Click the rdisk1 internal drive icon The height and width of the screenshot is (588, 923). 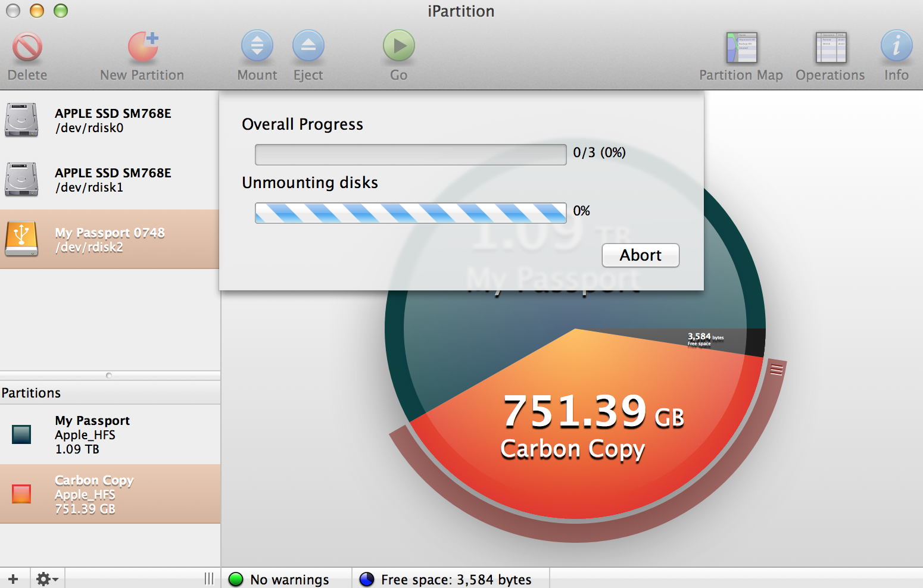pos(21,180)
